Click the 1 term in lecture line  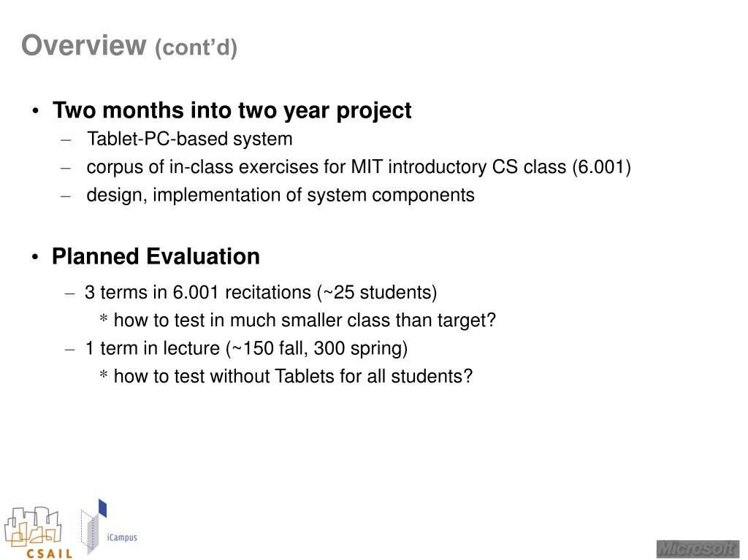click(x=246, y=348)
